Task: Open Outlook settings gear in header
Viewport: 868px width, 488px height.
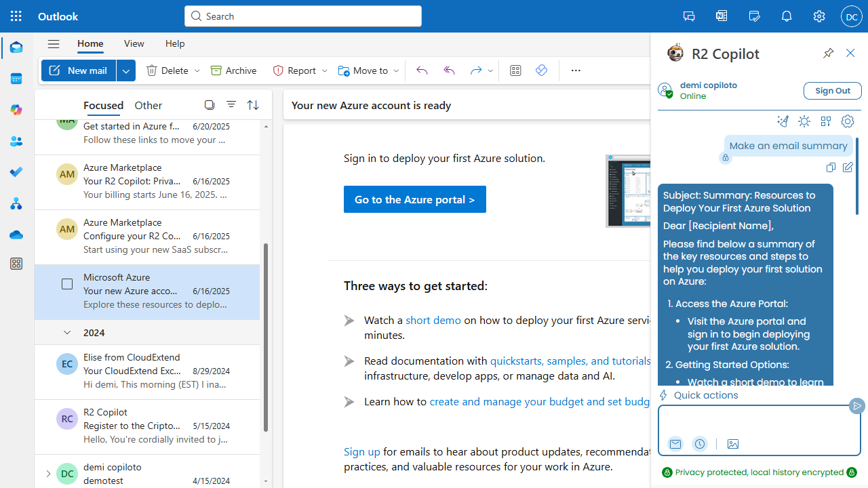Action: 819,16
